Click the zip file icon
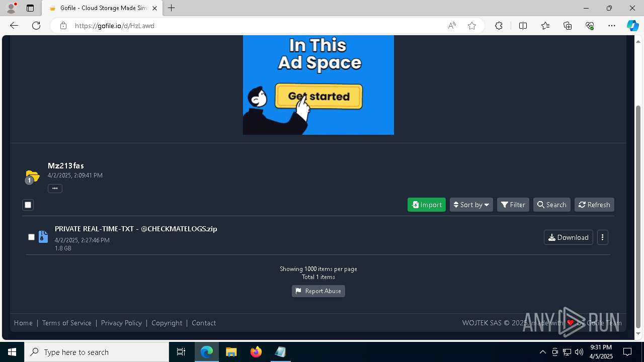The height and width of the screenshot is (362, 644). coord(43,237)
